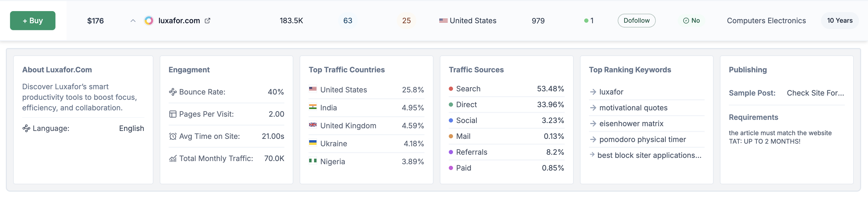Click the luxafor.com site logo icon
868x198 pixels.
[149, 21]
